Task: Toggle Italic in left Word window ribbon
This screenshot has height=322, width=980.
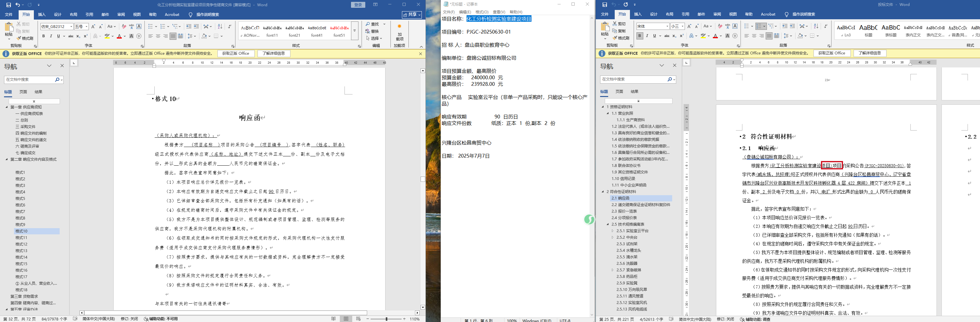Action: coord(51,36)
